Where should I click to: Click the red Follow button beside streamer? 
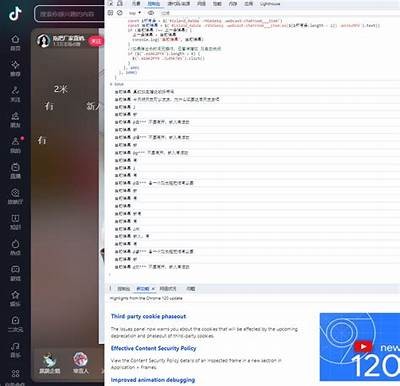[96, 41]
